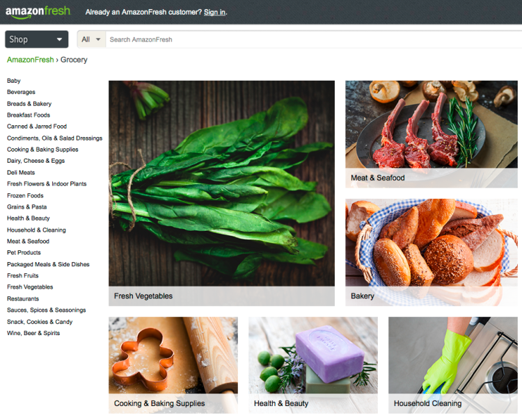Choose Frozen Foods category

(x=25, y=195)
